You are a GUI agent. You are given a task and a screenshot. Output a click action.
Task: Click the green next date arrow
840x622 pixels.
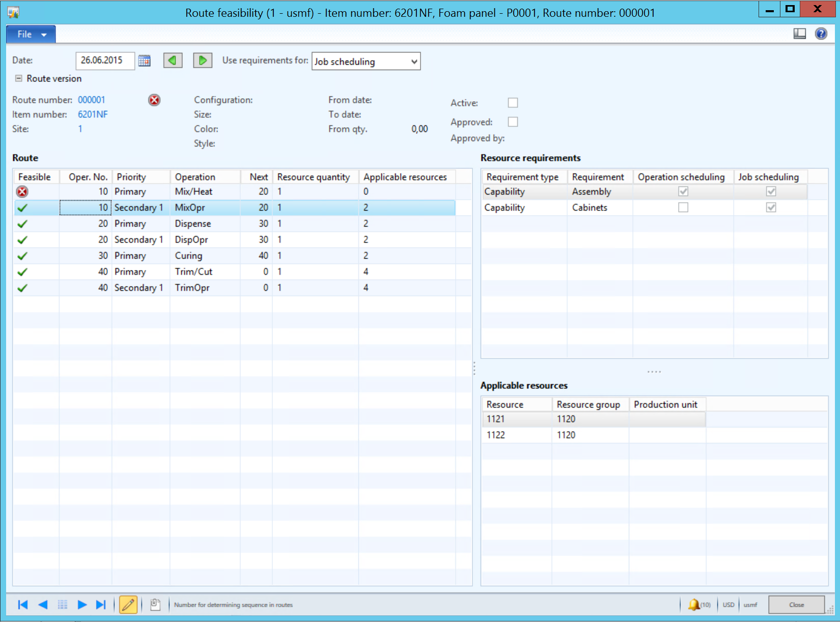203,61
